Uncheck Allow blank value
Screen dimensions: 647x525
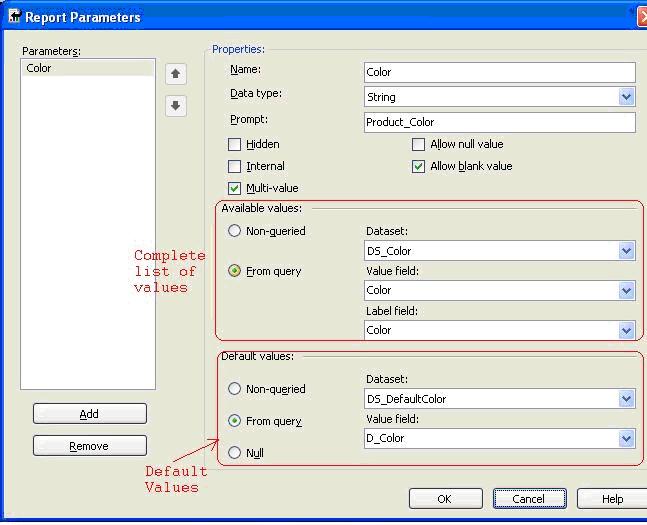418,166
